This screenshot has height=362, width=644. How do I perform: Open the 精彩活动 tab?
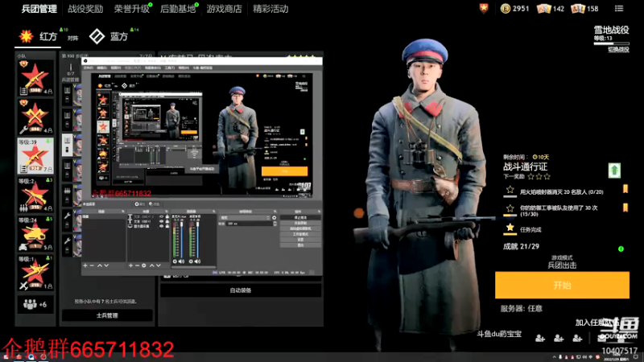(270, 9)
